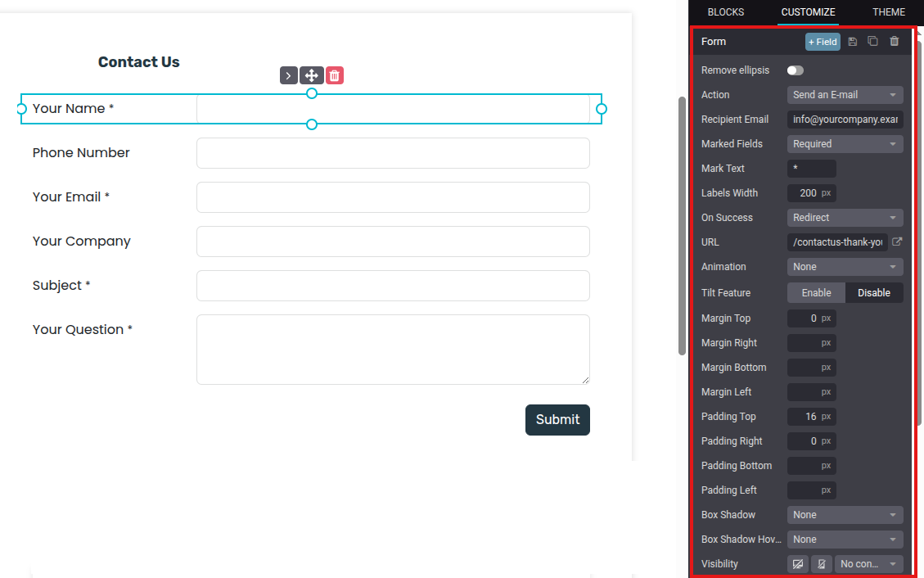
Task: Click the save form block icon
Action: coord(852,42)
